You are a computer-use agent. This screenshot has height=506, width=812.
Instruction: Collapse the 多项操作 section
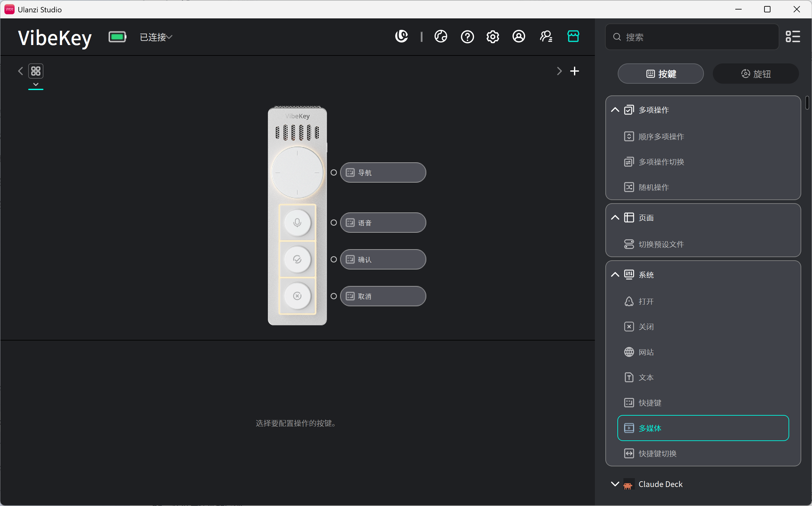(615, 110)
